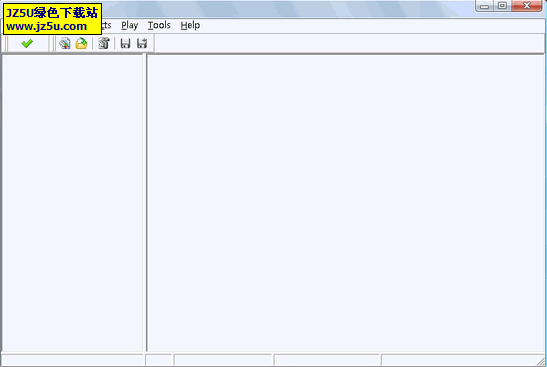This screenshot has height=367, width=547.
Task: Minimize the application window
Action: (484, 6)
